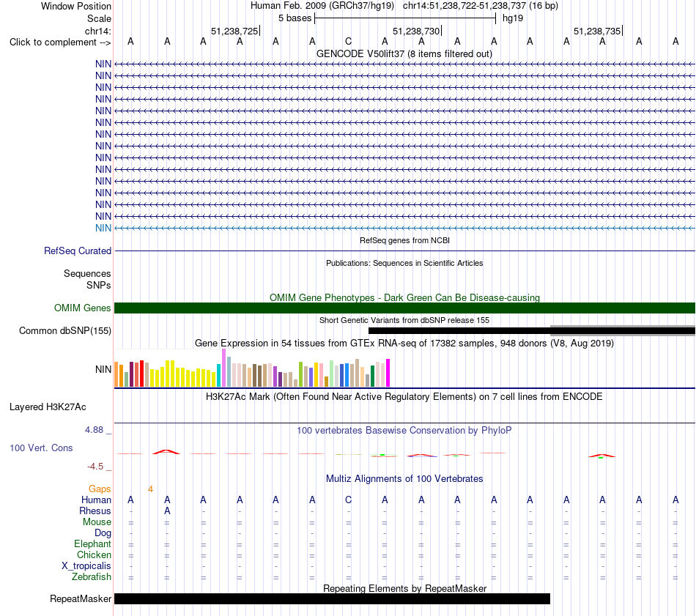Click the NIN label beside the GTEx chart
The width and height of the screenshot is (696, 616).
pyautogui.click(x=103, y=369)
